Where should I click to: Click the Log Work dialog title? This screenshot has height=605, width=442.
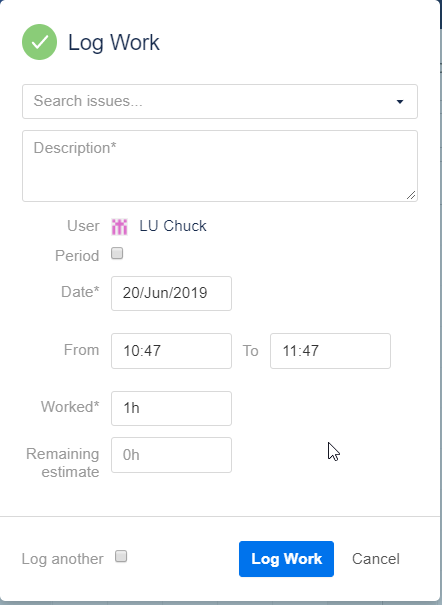114,42
